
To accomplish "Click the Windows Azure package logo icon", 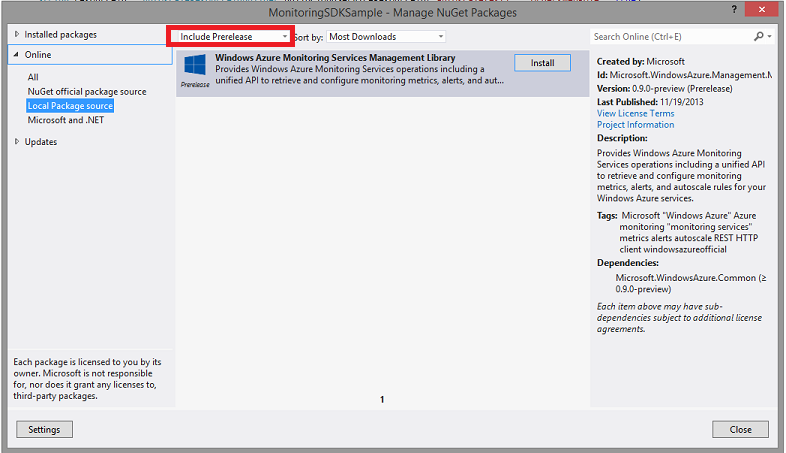I will (x=195, y=65).
